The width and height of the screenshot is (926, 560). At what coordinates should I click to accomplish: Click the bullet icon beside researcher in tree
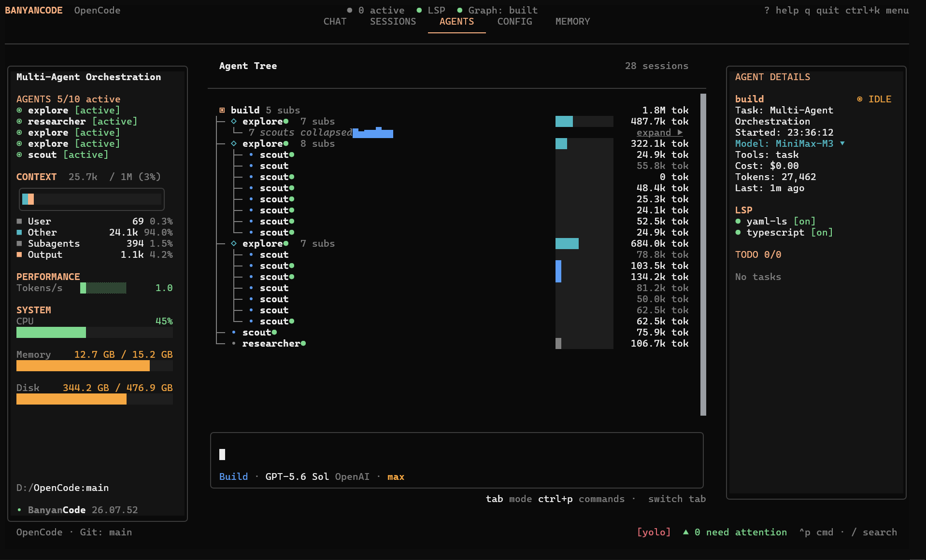[x=234, y=343]
